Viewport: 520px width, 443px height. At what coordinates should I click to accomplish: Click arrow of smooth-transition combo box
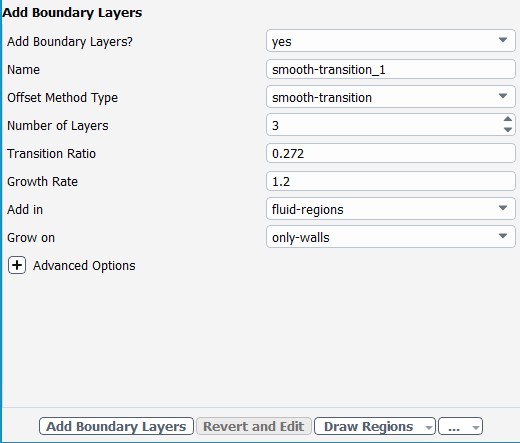tap(503, 96)
